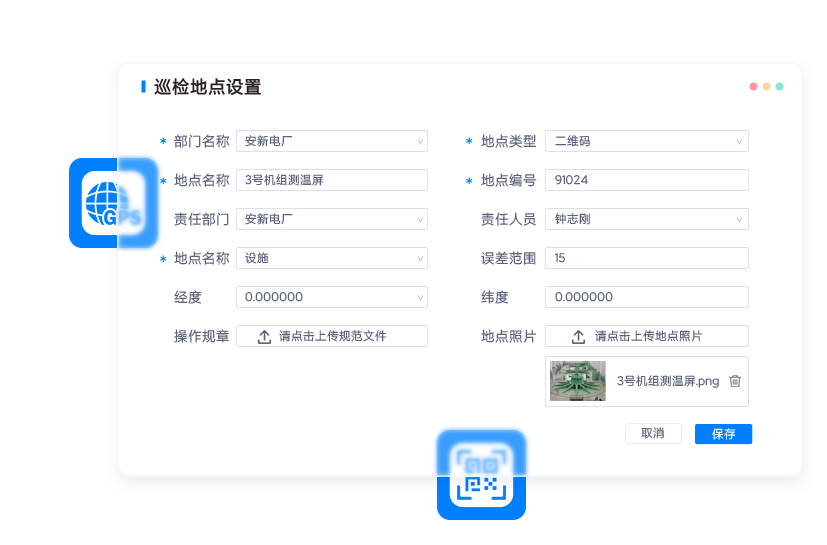Screen dimensions: 827x545
Task: Expand the 责任人员 dropdown showing 钟志刚
Action: (x=646, y=219)
